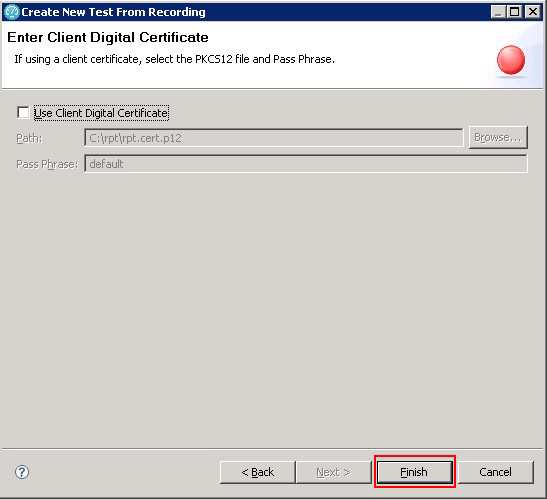Viewport: 547px width, 500px height.
Task: Enable the Use Client Digital Certificate checkbox
Action: click(x=23, y=113)
